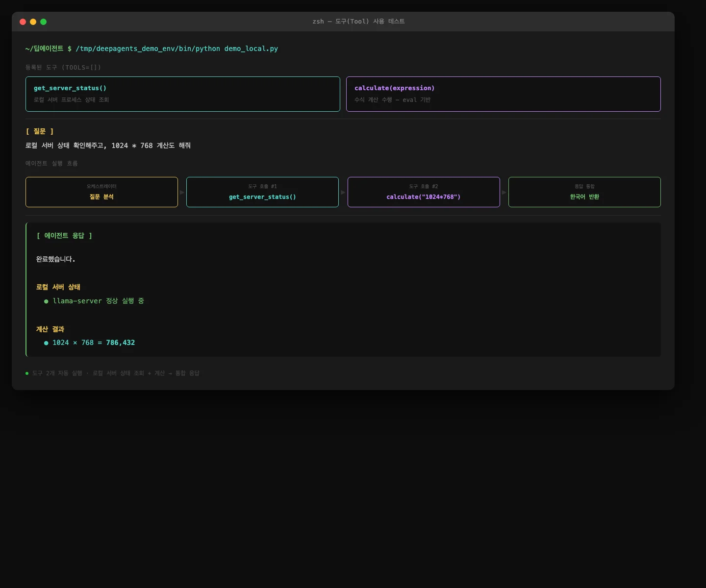Screen dimensions: 706x588
Task: Click the red close window button
Action: (x=23, y=22)
